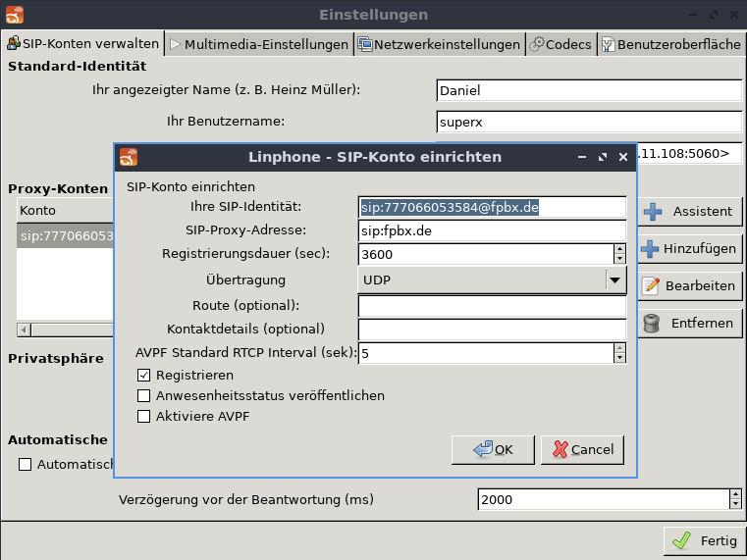Click the blue plus icon on Hinzufügen button

pyautogui.click(x=650, y=249)
